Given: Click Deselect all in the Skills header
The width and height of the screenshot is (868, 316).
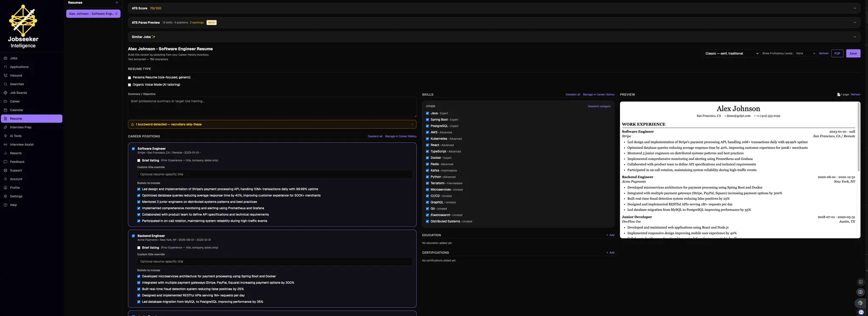Looking at the screenshot, I should 573,95.
